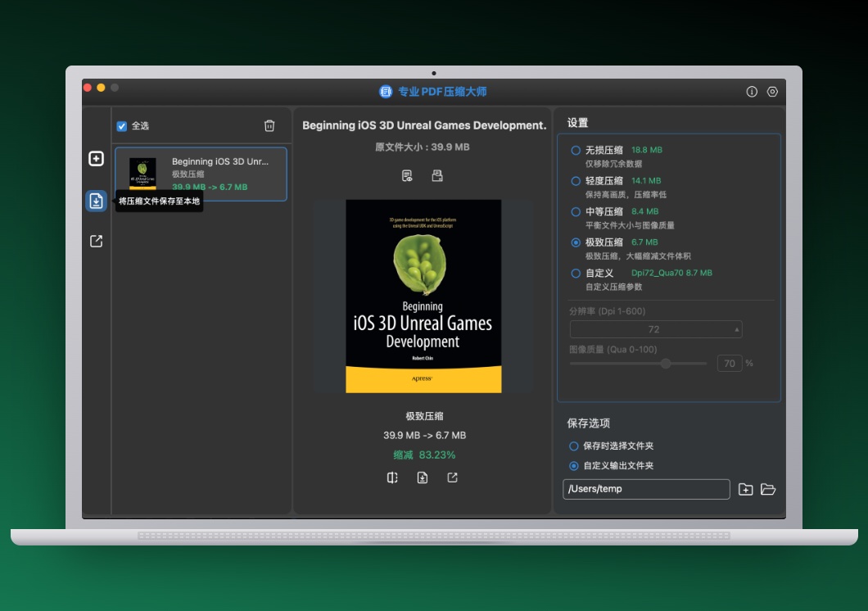This screenshot has height=611, width=868.
Task: Click the new folder icon beside output path
Action: coord(746,489)
